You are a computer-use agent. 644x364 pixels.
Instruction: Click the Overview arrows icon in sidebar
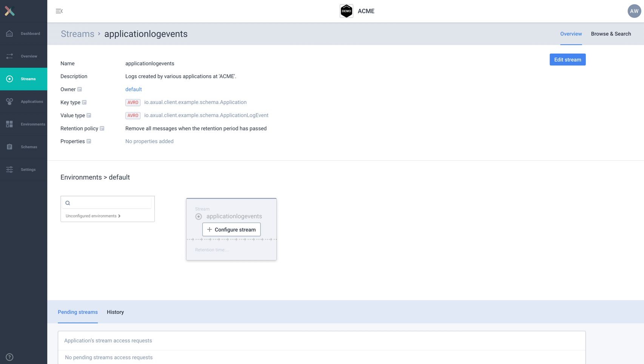pos(9,56)
